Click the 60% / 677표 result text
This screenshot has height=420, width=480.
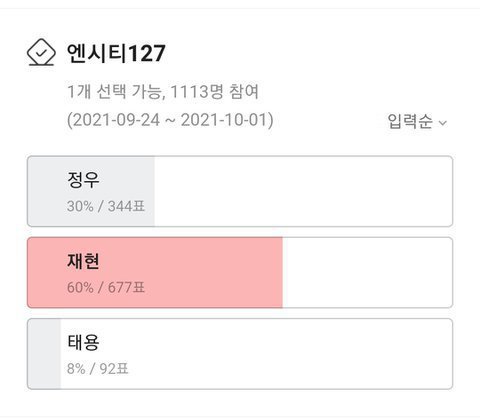106,287
